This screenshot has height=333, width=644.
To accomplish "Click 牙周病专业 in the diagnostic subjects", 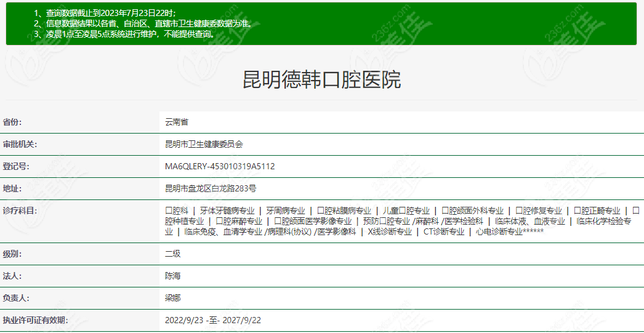I will point(285,211).
